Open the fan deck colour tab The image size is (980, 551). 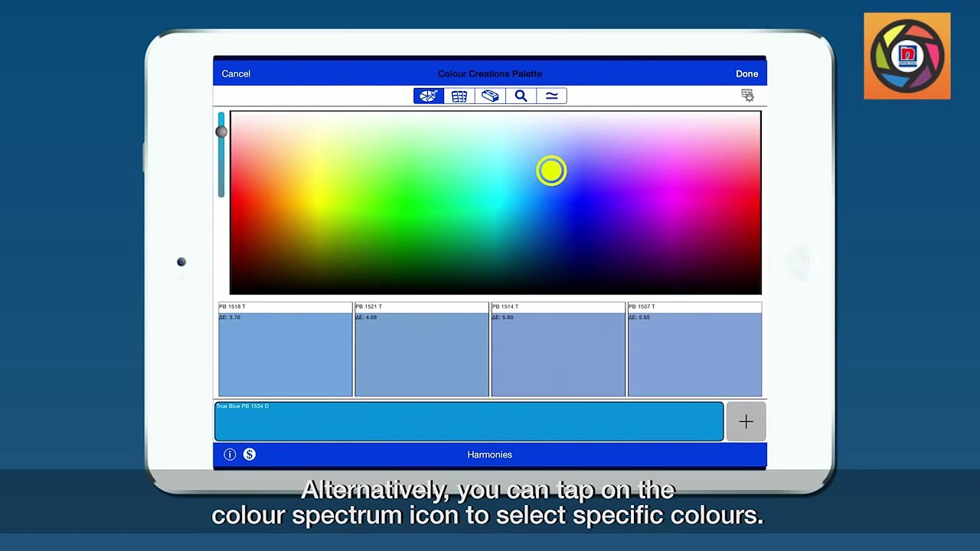[x=490, y=96]
